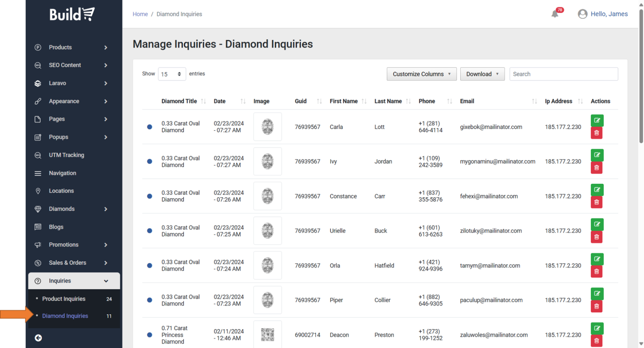644x348 pixels.
Task: Delete the Urielle Buck inquiry
Action: click(x=596, y=237)
